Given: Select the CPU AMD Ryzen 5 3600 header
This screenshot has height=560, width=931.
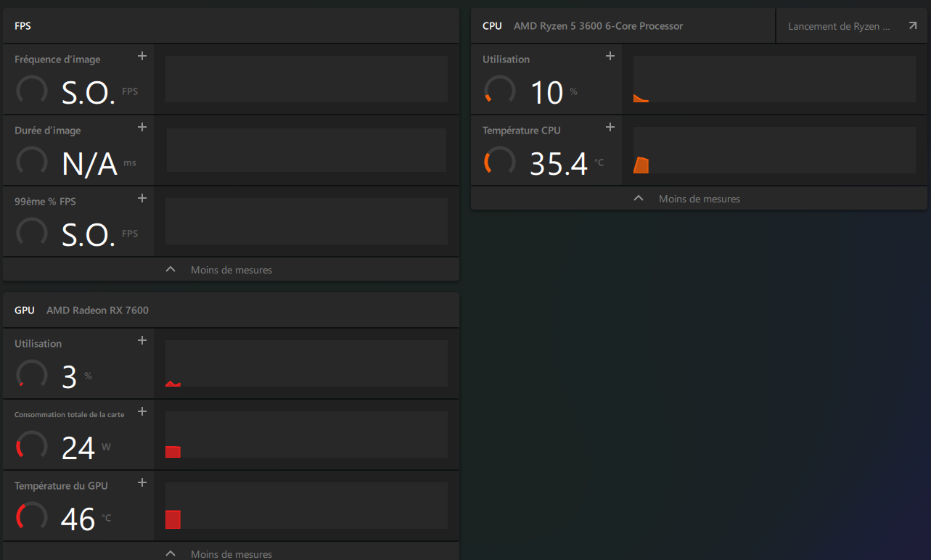Looking at the screenshot, I should pyautogui.click(x=623, y=26).
